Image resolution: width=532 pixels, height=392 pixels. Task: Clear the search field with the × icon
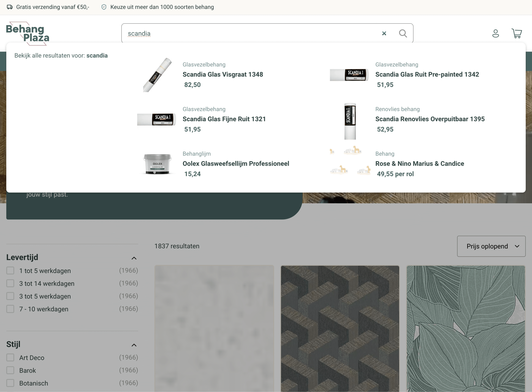coord(384,33)
